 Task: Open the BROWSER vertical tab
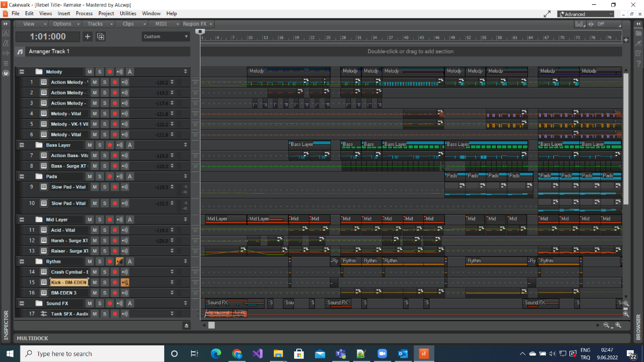[638, 327]
